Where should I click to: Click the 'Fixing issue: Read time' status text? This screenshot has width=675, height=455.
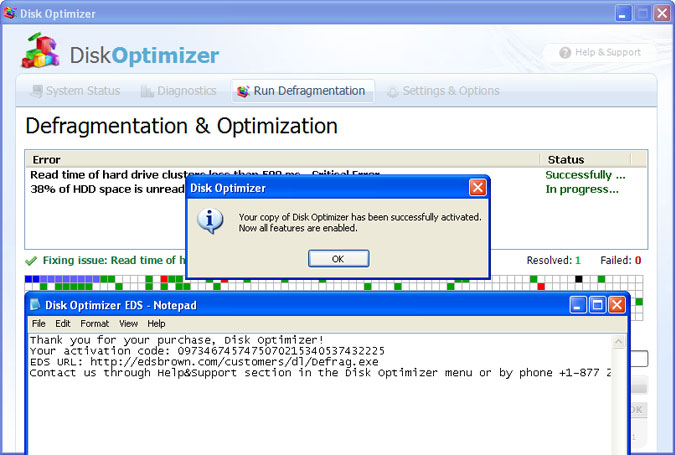pos(114,260)
